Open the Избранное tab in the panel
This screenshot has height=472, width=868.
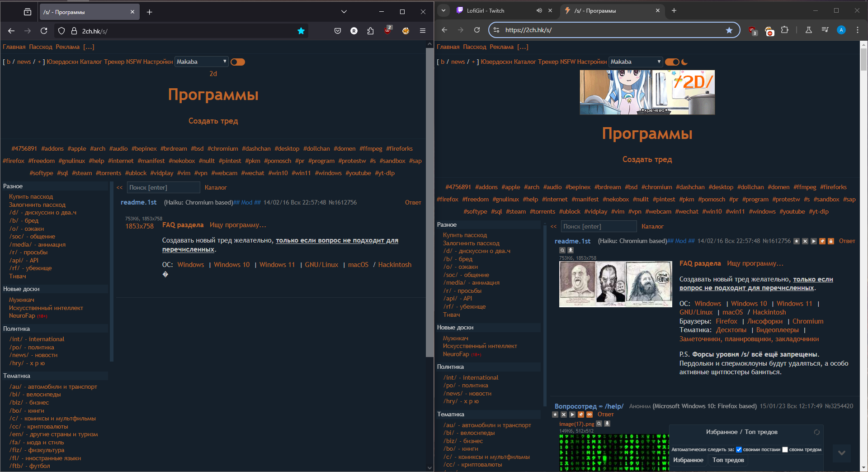pyautogui.click(x=688, y=460)
